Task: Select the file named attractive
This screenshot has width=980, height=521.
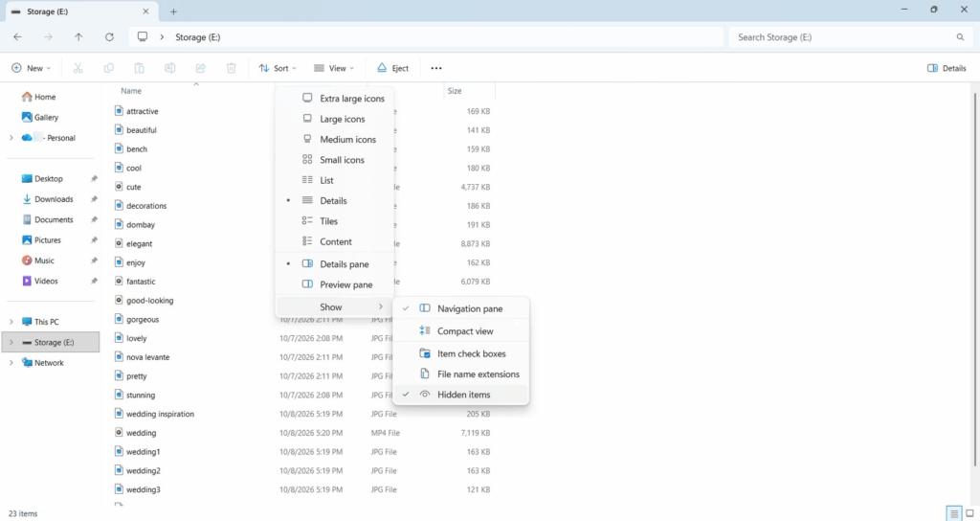Action: 142,111
